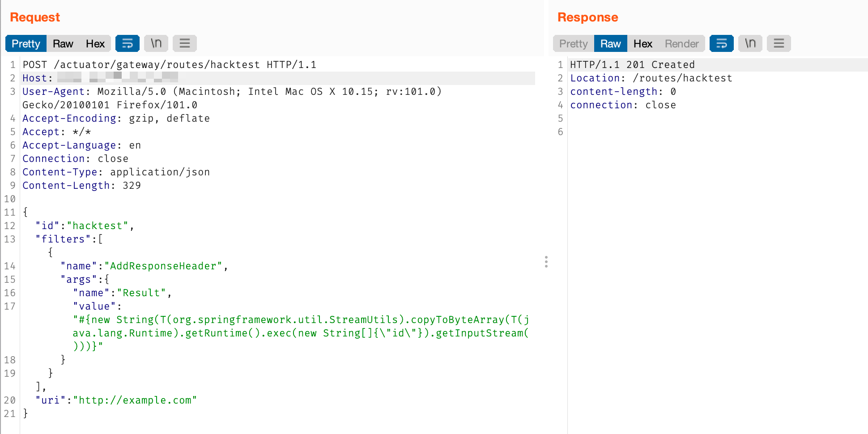This screenshot has height=434, width=868.
Task: Click the Content-Length: 329 header
Action: [x=82, y=185]
